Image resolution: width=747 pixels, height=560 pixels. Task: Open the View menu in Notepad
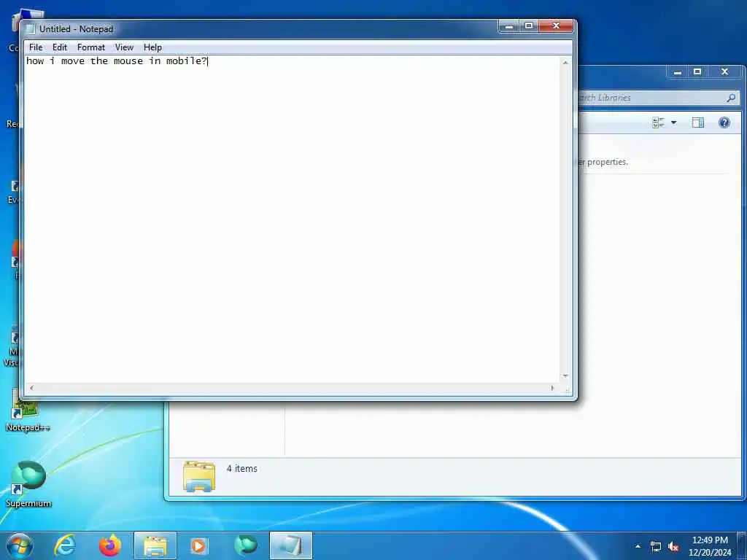coord(124,47)
